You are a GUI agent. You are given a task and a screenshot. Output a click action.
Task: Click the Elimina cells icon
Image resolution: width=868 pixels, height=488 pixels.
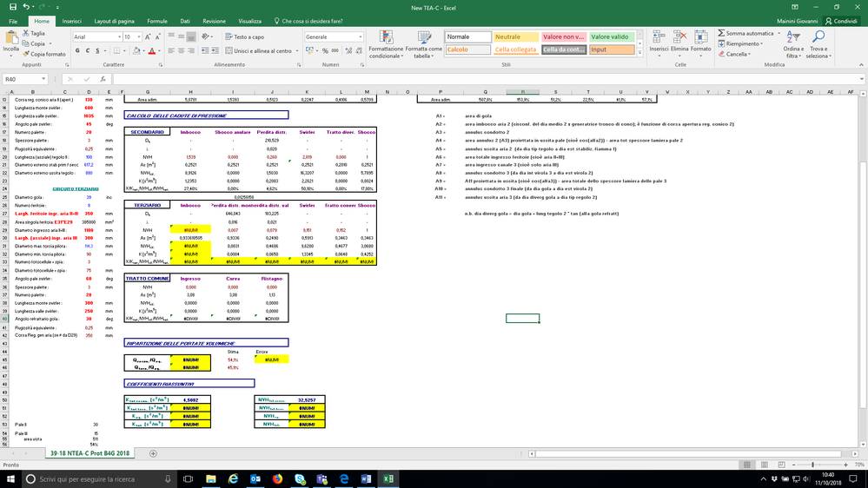point(679,37)
